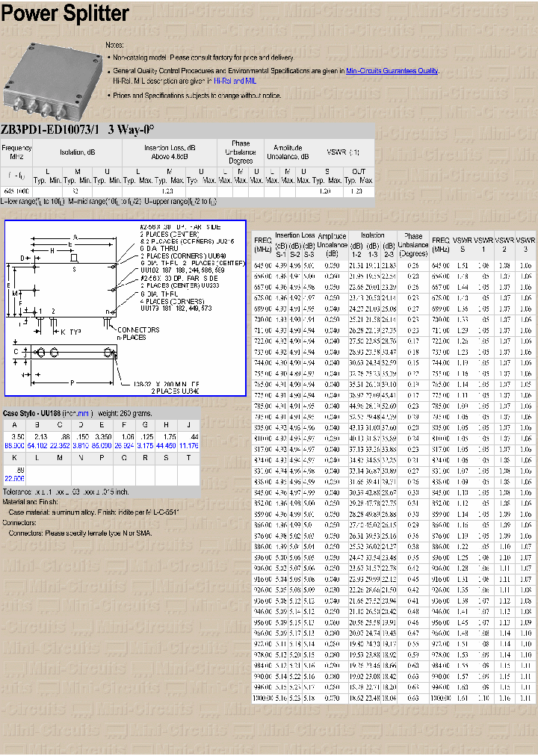The height and width of the screenshot is (756, 538).
Task: Click the range legend line starting 'L=low range'
Action: (108, 202)
